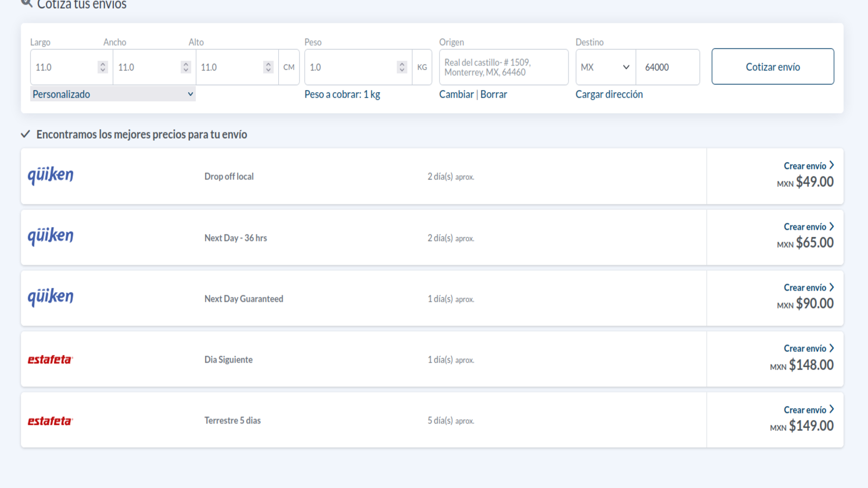Image resolution: width=868 pixels, height=488 pixels.
Task: Click the qüiken logo for Next Day Guaranteed
Action: [50, 297]
